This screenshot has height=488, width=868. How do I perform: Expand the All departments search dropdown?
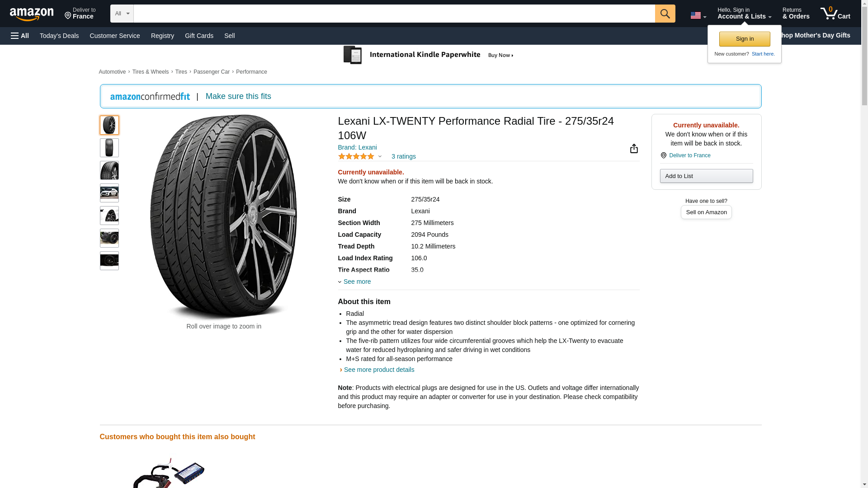[122, 14]
